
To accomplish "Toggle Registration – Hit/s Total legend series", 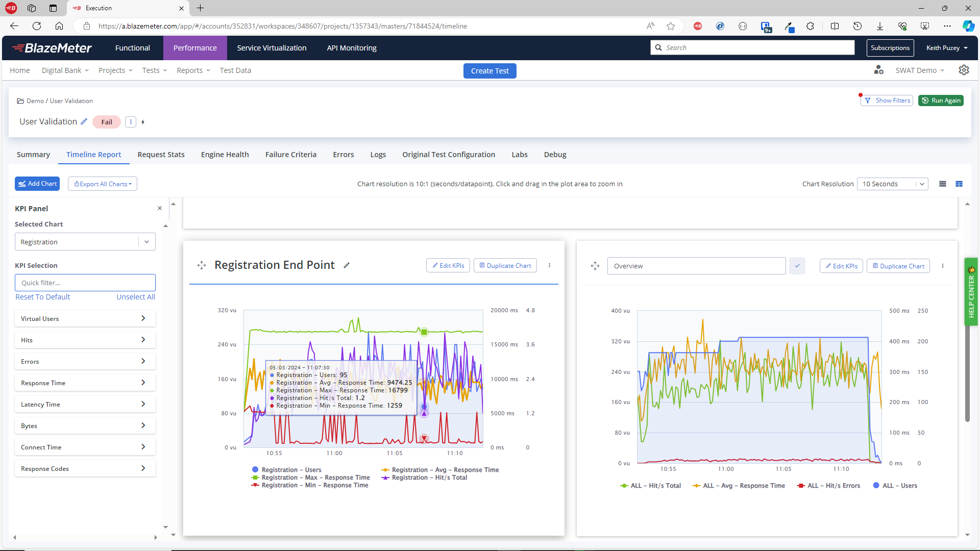I will pyautogui.click(x=429, y=478).
